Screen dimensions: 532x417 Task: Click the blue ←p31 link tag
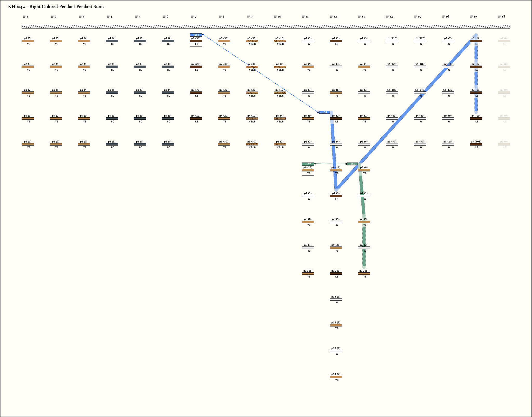point(324,112)
